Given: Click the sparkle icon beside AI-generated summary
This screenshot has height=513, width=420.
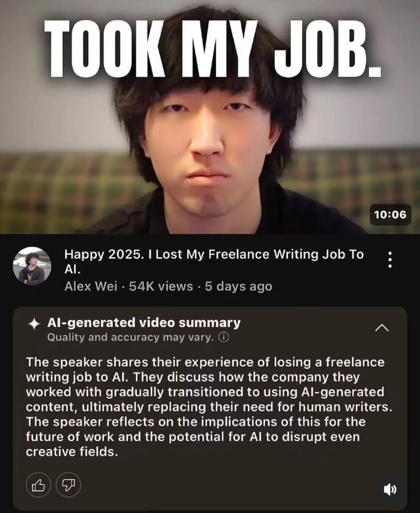Looking at the screenshot, I should tap(35, 324).
